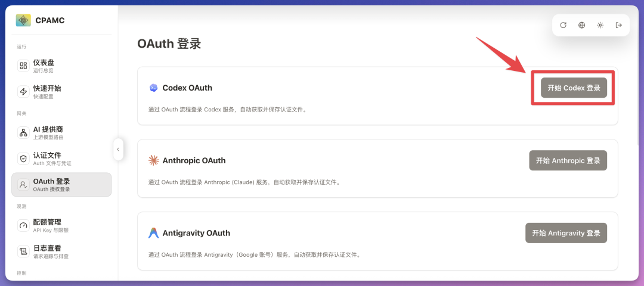Click the Antigravity logo icon
This screenshot has width=644, height=286.
pos(153,232)
